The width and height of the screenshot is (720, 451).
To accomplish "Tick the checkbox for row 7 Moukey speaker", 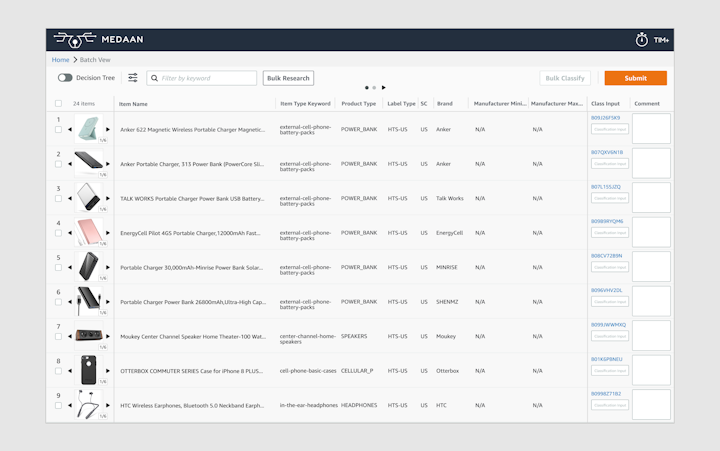I will (x=58, y=336).
